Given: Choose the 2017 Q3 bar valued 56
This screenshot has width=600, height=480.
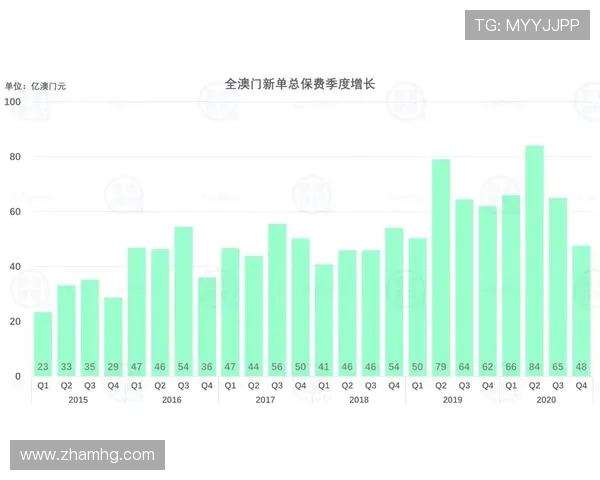Looking at the screenshot, I should (277, 300).
